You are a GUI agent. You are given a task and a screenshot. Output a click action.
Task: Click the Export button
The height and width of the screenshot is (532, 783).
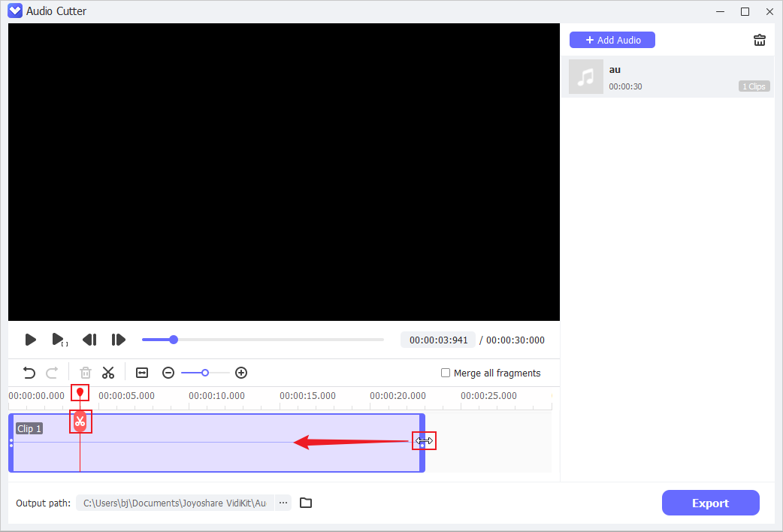[x=710, y=503]
